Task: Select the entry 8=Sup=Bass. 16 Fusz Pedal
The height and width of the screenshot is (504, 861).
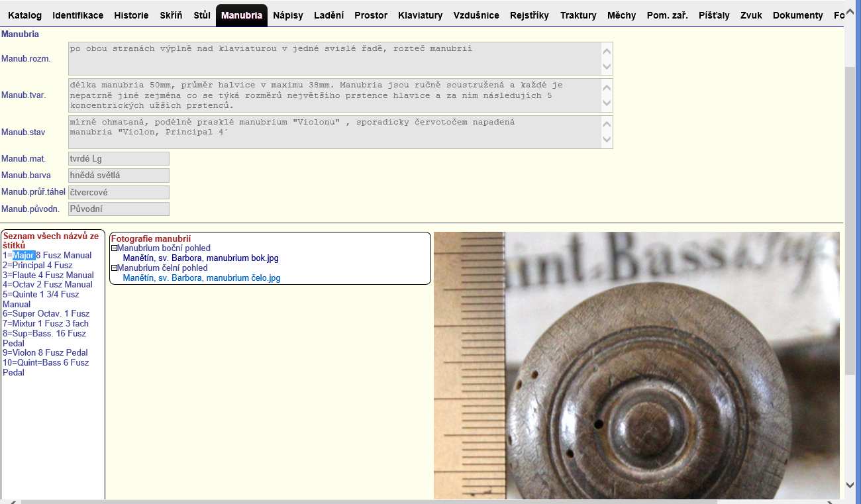Action: point(44,338)
